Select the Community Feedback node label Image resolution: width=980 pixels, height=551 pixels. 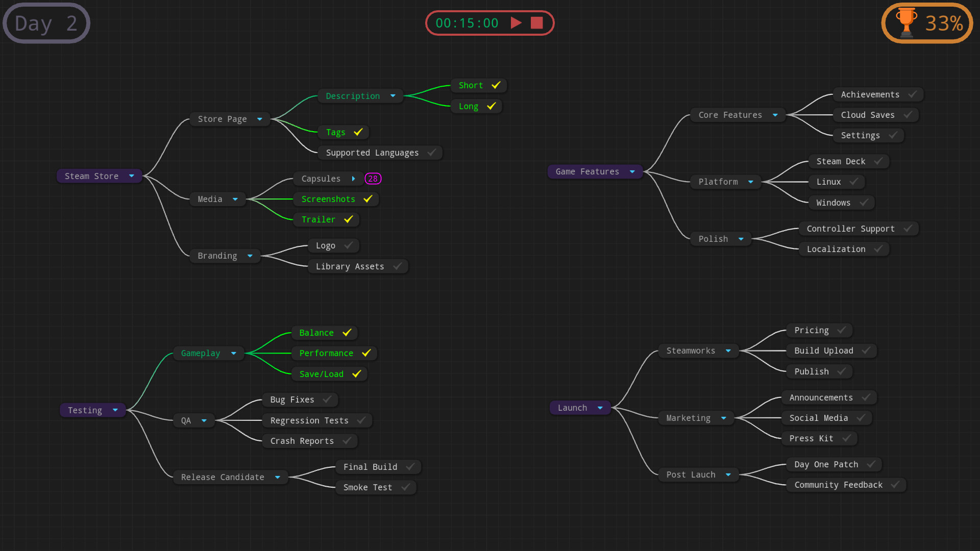[838, 485]
